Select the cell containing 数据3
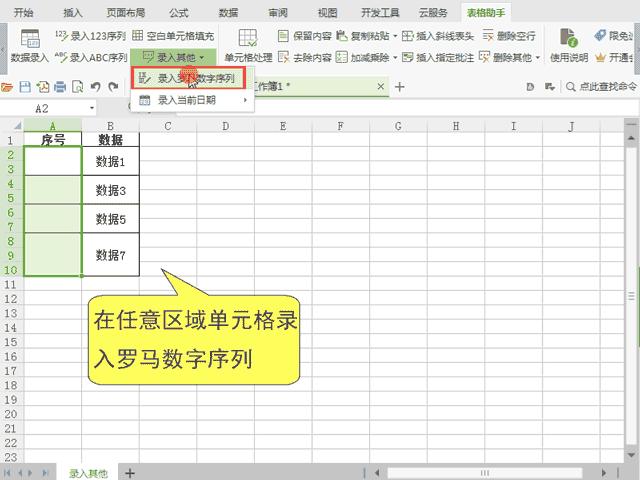This screenshot has width=640, height=480. 111,190
